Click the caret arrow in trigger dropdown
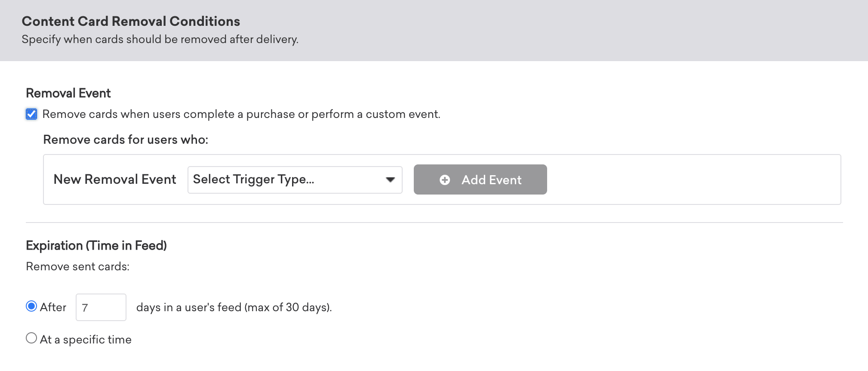868x371 pixels. click(390, 179)
